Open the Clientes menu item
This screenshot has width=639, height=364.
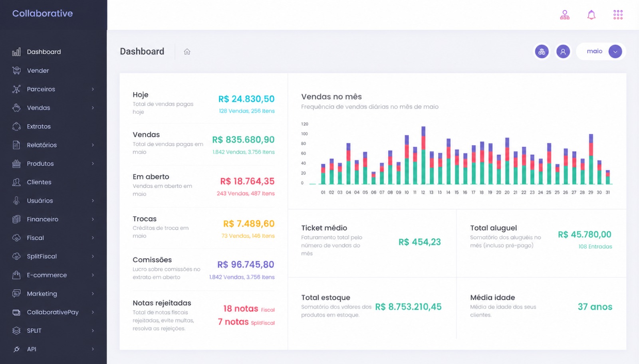(x=39, y=182)
